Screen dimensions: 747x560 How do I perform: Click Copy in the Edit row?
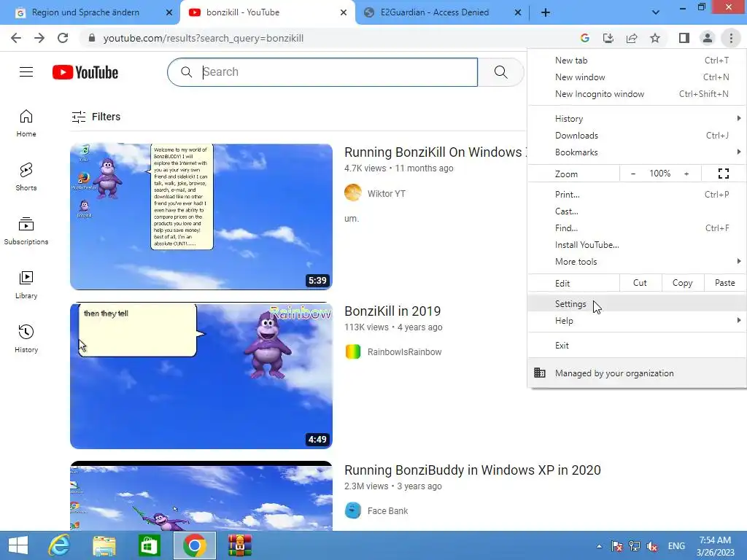pos(682,283)
